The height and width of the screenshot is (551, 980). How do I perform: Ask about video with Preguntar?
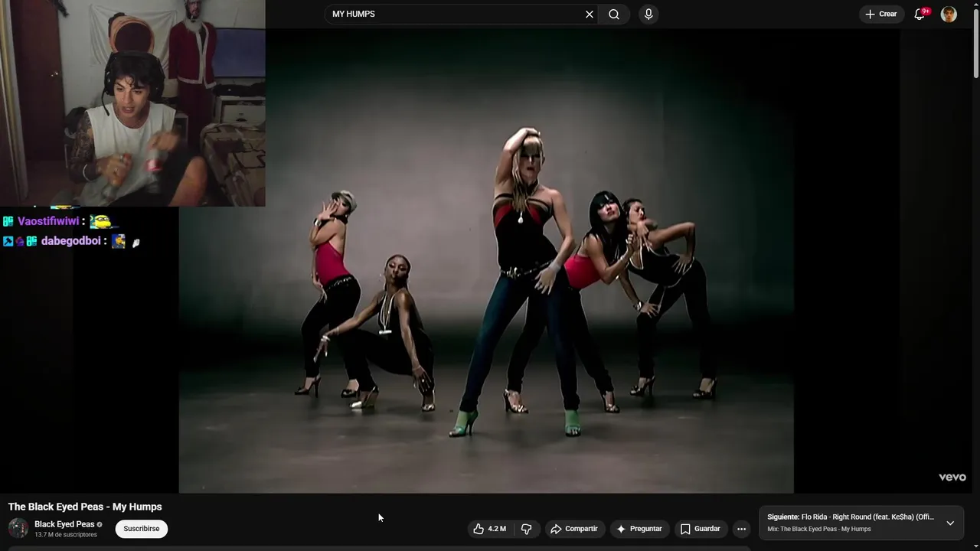pos(639,529)
